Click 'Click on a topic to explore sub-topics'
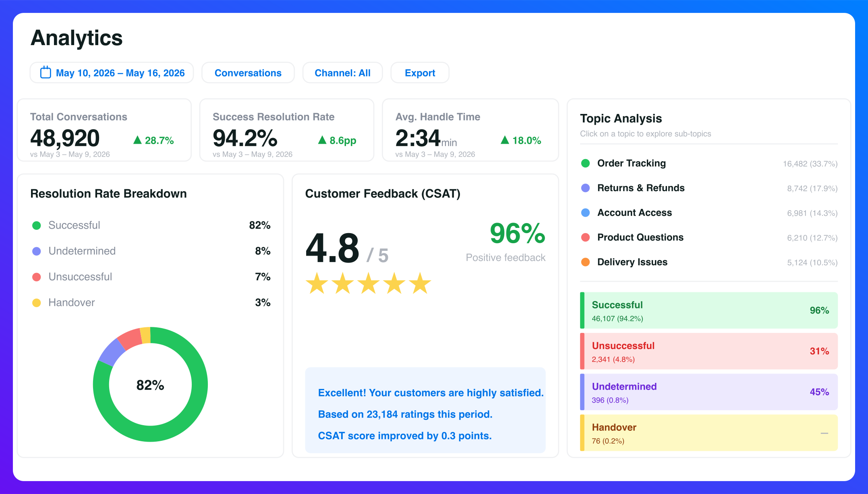Viewport: 868px width, 494px height. 646,134
